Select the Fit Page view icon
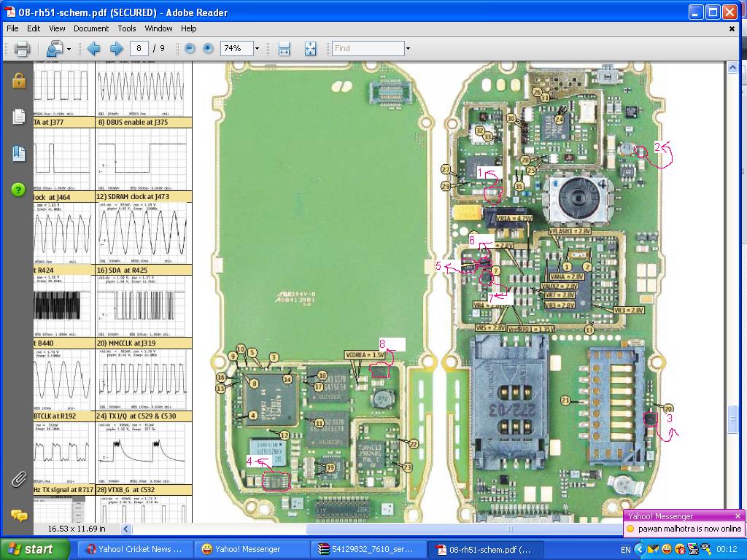The height and width of the screenshot is (560, 747). point(310,49)
